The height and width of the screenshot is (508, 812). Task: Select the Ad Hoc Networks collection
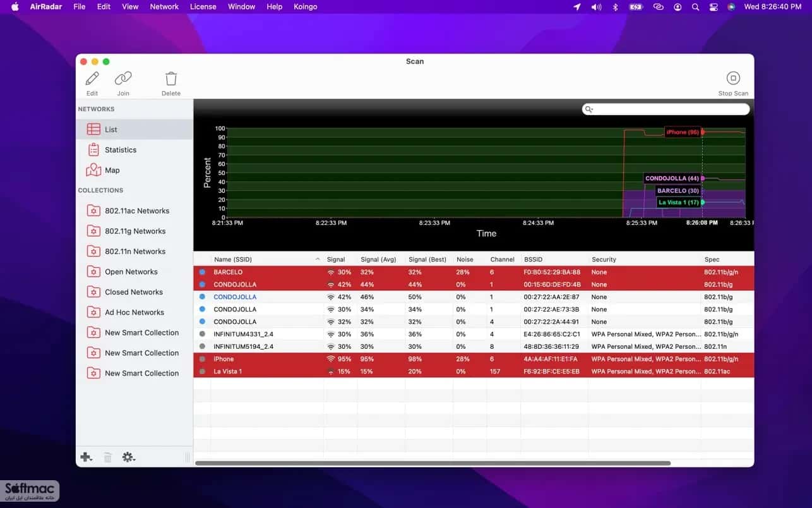tap(134, 312)
